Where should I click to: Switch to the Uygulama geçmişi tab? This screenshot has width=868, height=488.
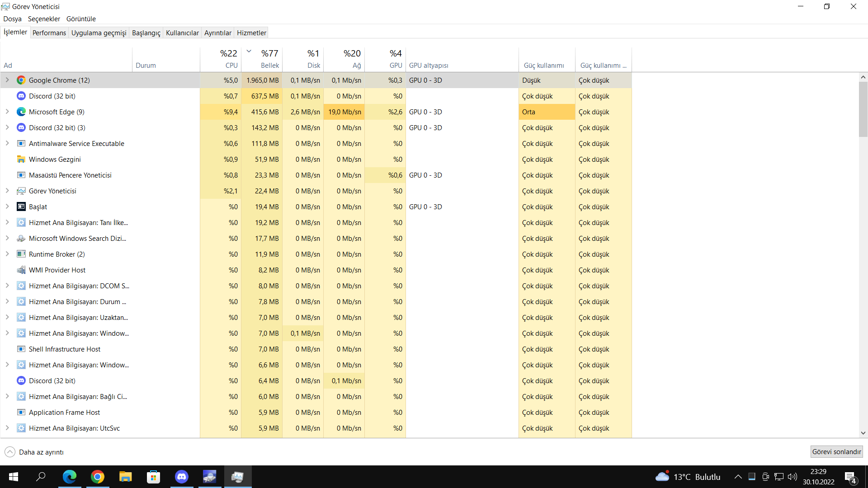[x=99, y=33]
